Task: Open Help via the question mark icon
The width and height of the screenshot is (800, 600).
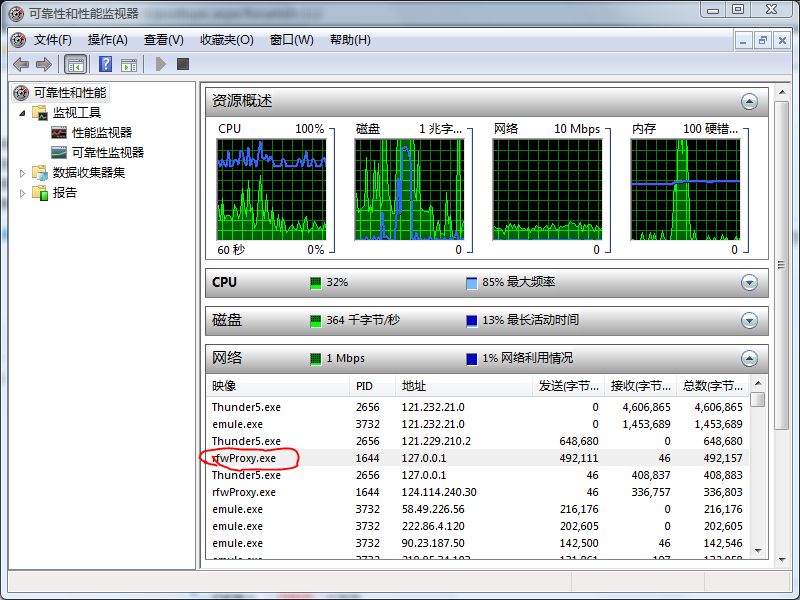Action: click(105, 64)
